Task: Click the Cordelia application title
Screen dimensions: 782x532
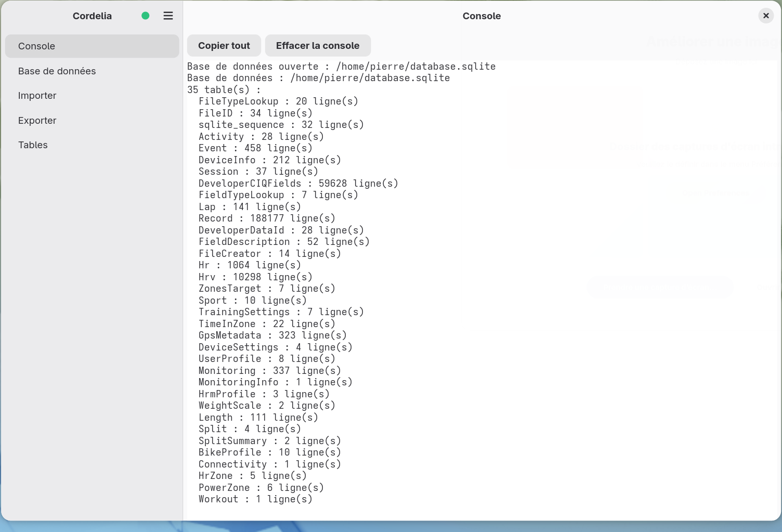Action: (92, 16)
